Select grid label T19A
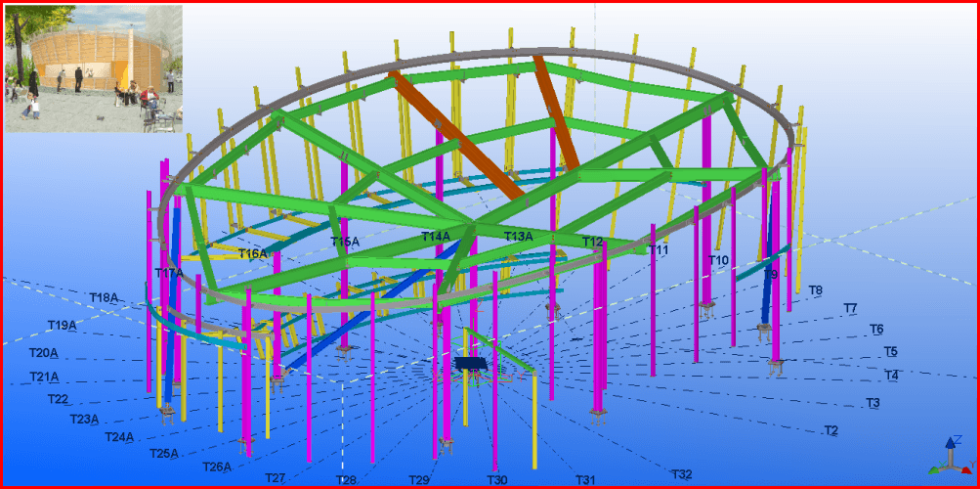The width and height of the screenshot is (980, 489). (x=62, y=325)
